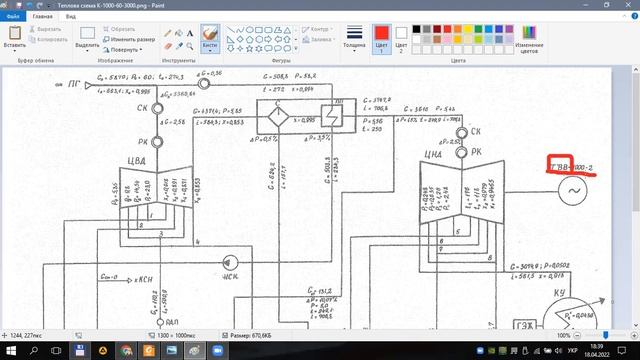Choose the diamond shape
Image resolution: width=640 pixels, height=360 pixels.
tap(240, 40)
